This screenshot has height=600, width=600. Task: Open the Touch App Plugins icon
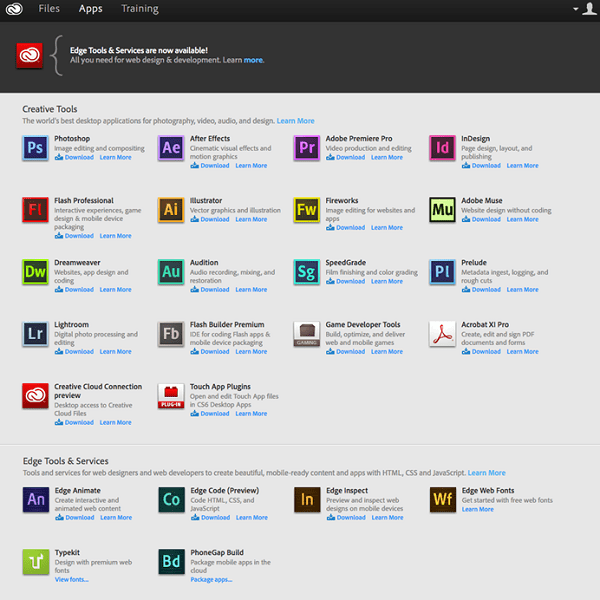coord(171,396)
